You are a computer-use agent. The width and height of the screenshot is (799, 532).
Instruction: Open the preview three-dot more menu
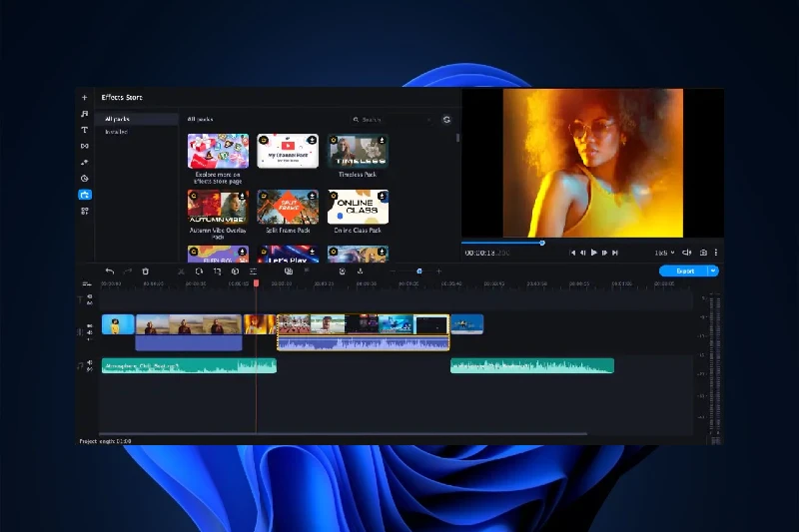pos(716,253)
